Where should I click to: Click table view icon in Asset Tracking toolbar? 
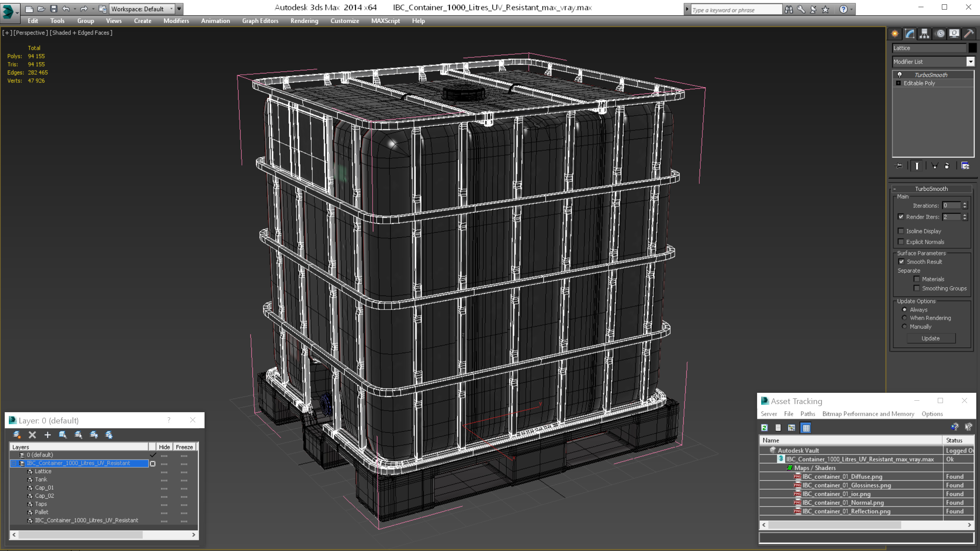pyautogui.click(x=806, y=428)
